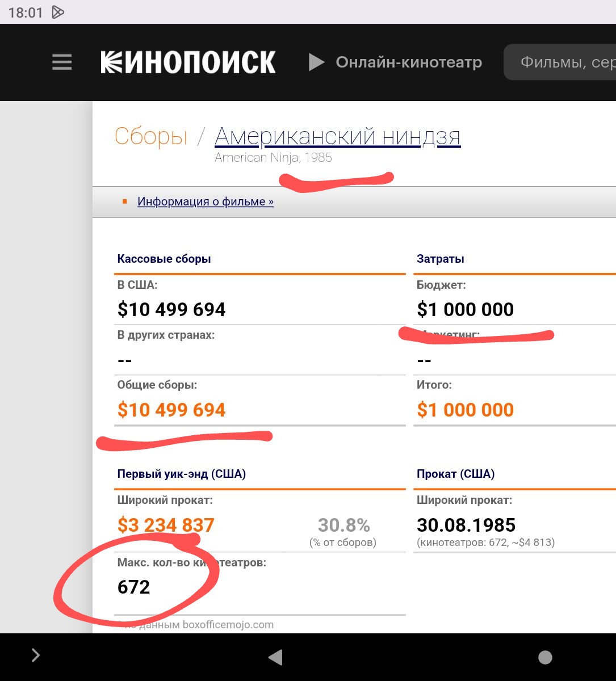Screen dimensions: 616x681
Task: Open the hamburger menu
Action: (62, 62)
